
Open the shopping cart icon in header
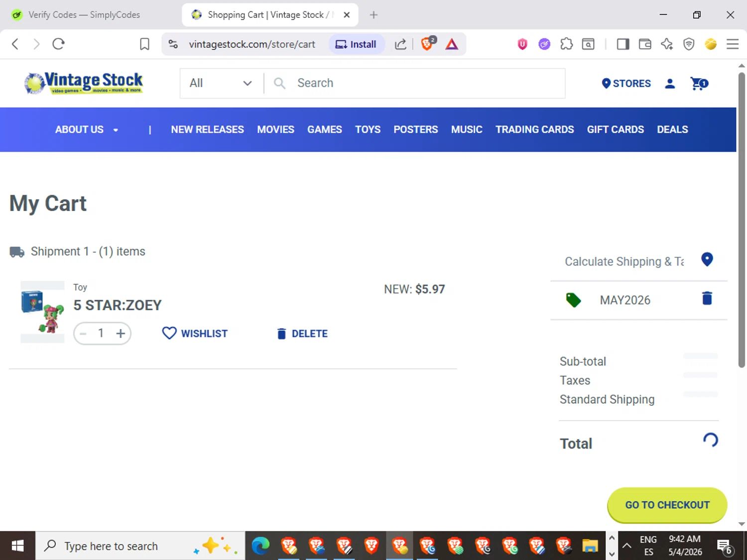(699, 83)
